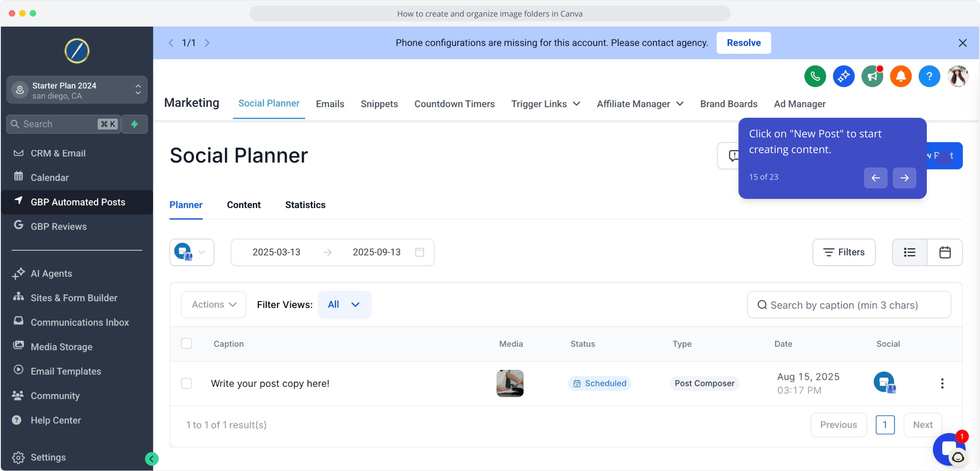Viewport: 980px width, 471px height.
Task: Click the Resolve button
Action: click(744, 43)
